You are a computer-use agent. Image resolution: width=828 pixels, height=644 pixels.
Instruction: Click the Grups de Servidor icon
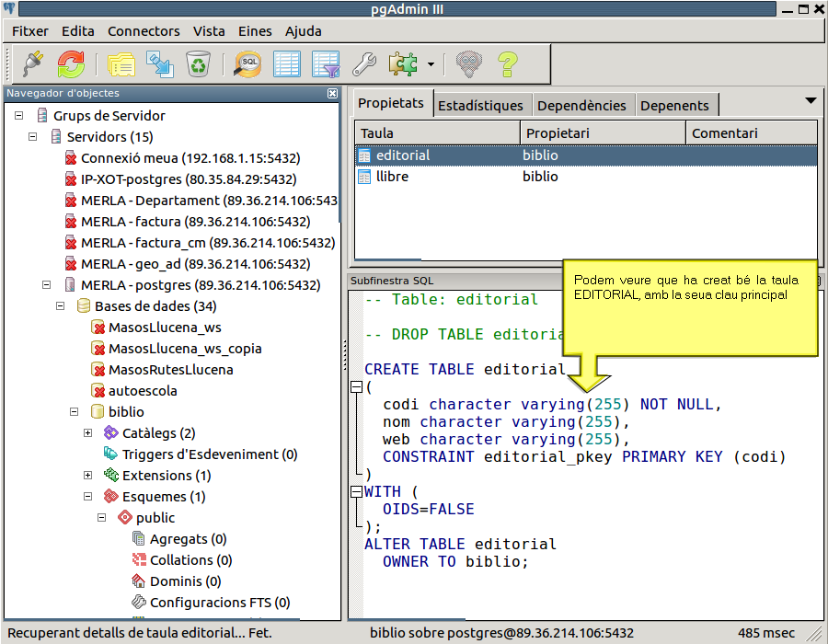click(42, 115)
